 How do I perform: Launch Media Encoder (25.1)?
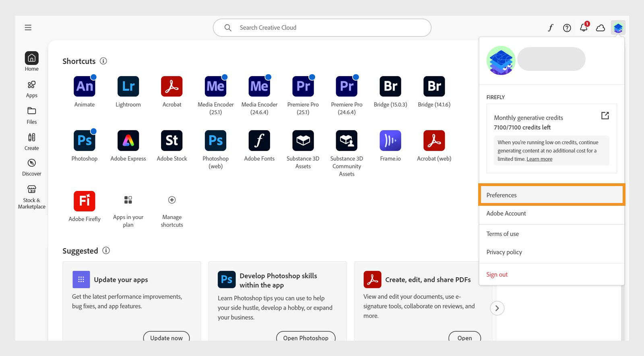click(216, 86)
